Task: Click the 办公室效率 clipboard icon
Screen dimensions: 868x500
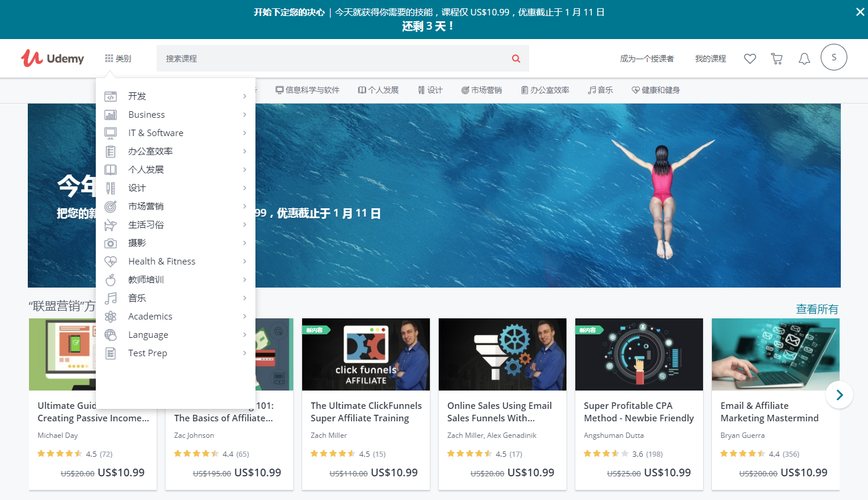Action: (x=111, y=151)
